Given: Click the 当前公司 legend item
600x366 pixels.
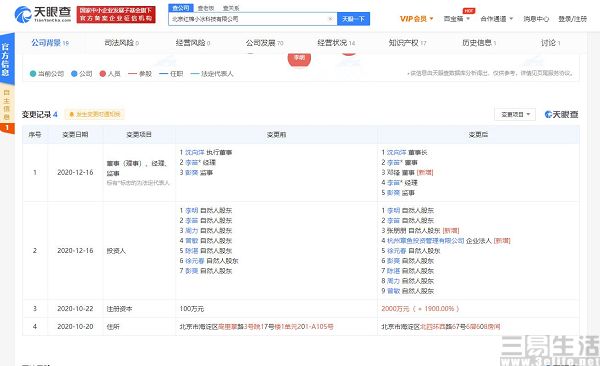Looking at the screenshot, I should tap(47, 74).
